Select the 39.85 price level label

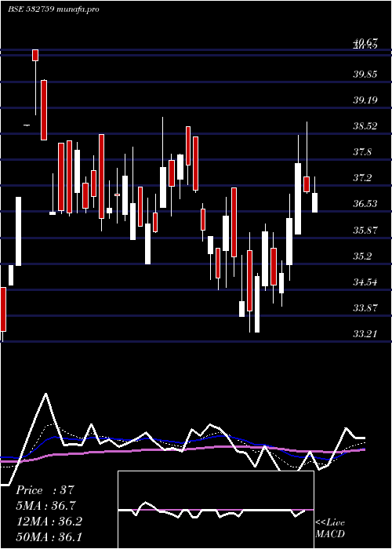click(x=365, y=75)
